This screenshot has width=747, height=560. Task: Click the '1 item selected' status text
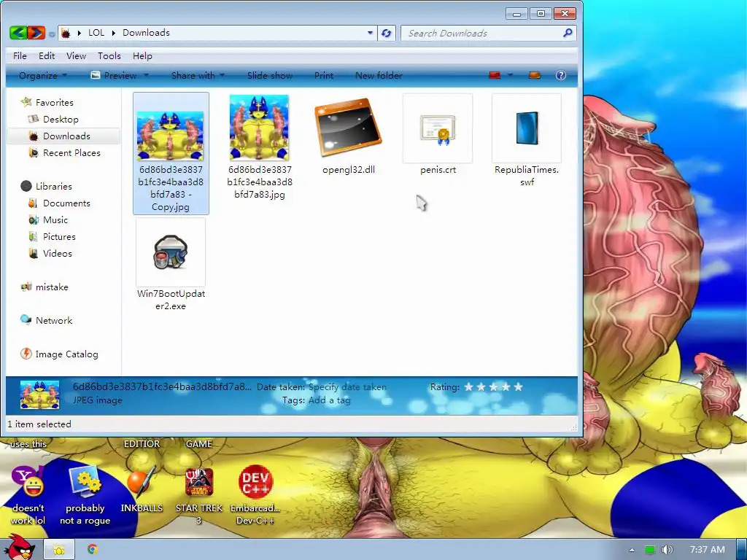coord(39,424)
